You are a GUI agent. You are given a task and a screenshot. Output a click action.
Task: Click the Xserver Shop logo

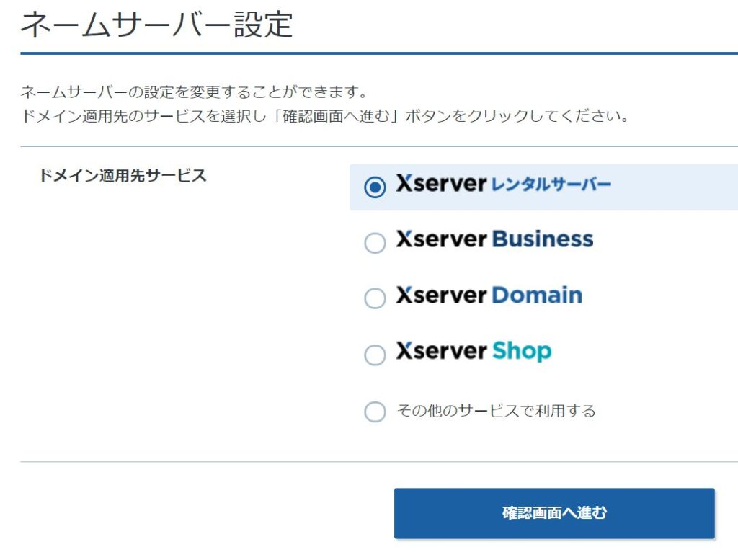[x=476, y=351]
